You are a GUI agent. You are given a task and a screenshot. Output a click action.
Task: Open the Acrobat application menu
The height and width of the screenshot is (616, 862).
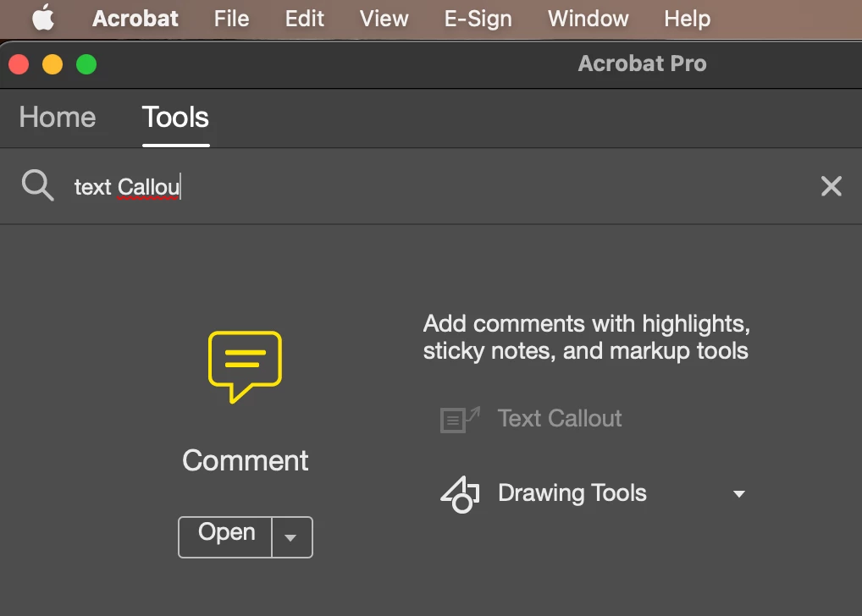tap(135, 19)
